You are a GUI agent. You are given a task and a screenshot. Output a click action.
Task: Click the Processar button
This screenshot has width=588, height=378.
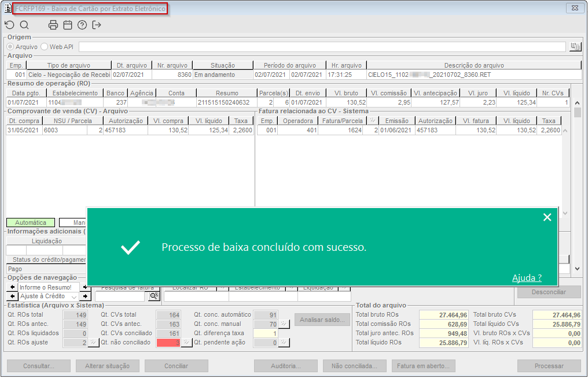(x=549, y=366)
